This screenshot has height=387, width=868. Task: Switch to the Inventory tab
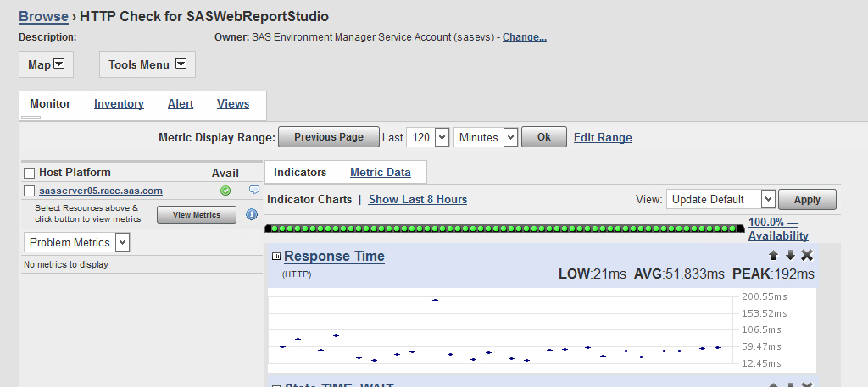[x=119, y=104]
